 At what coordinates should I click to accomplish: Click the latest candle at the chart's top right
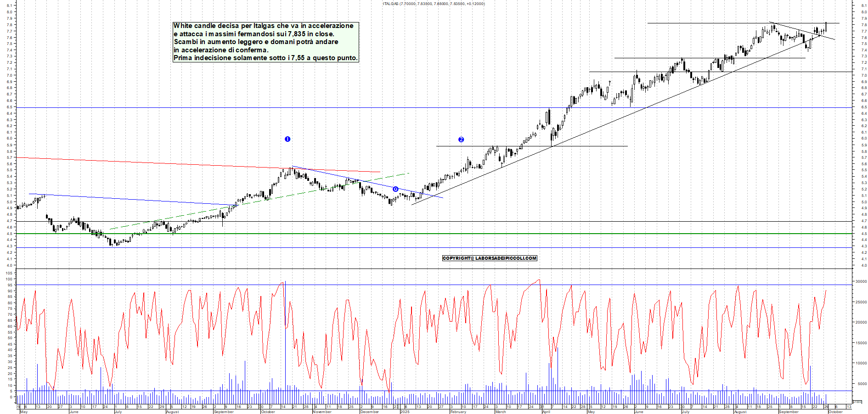click(826, 27)
